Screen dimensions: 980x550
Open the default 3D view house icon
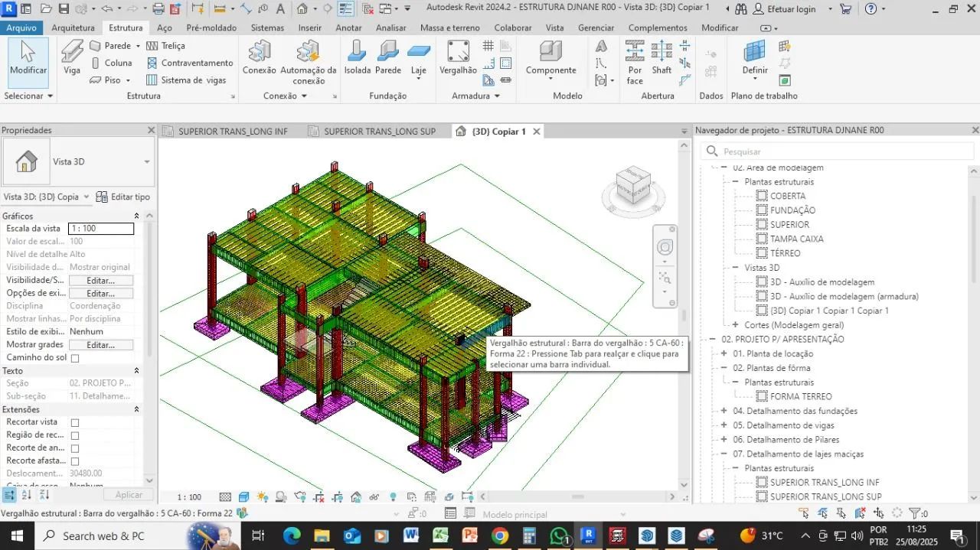(x=302, y=9)
